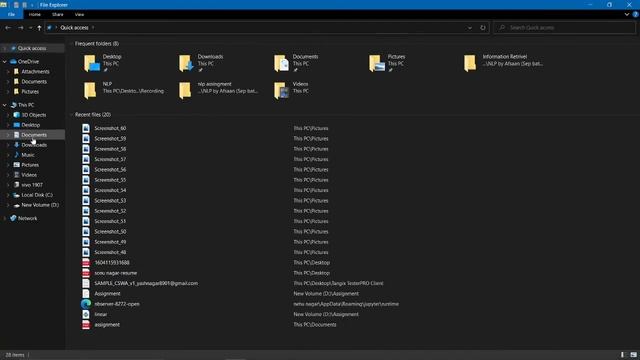640x360 pixels.
Task: Select the Videos frequent folder icon
Action: (x=281, y=90)
